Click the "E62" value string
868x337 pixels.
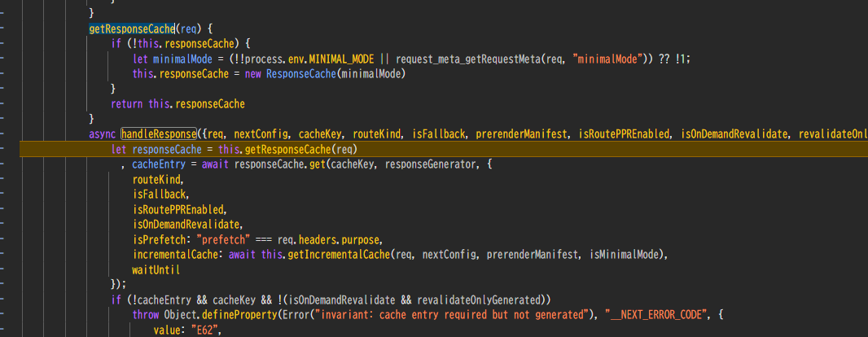(x=206, y=330)
